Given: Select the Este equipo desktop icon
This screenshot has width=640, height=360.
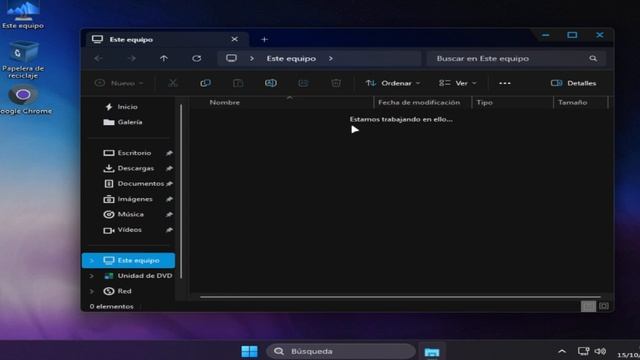Looking at the screenshot, I should pos(23,15).
